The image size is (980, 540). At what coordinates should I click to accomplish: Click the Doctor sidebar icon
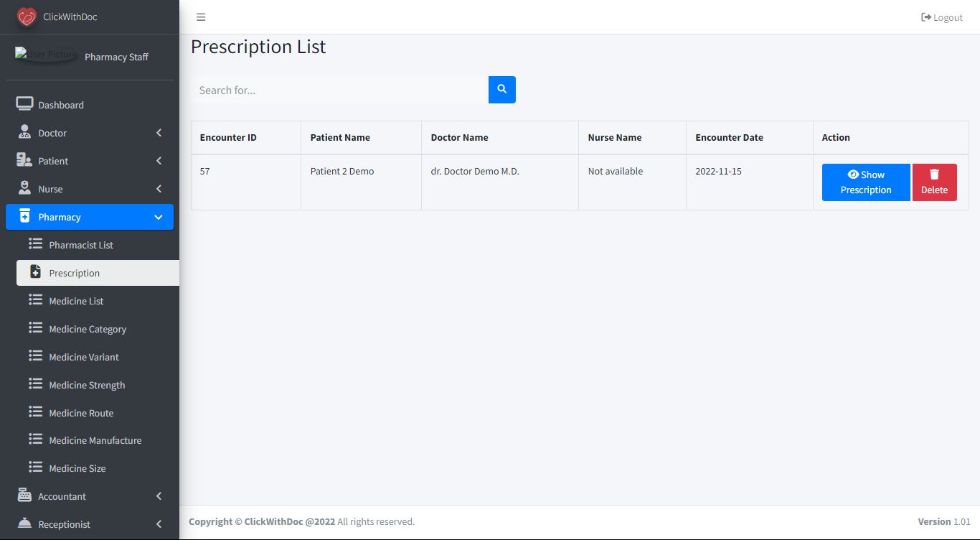point(24,133)
